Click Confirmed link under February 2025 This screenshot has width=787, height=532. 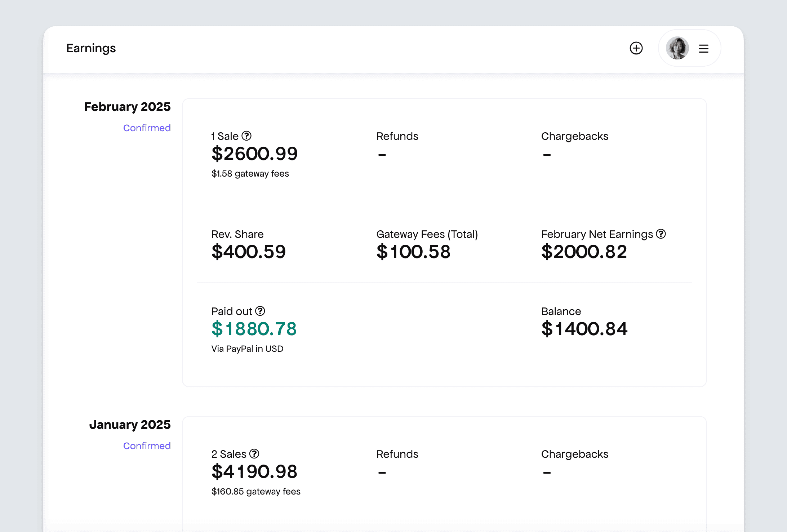[x=147, y=128]
